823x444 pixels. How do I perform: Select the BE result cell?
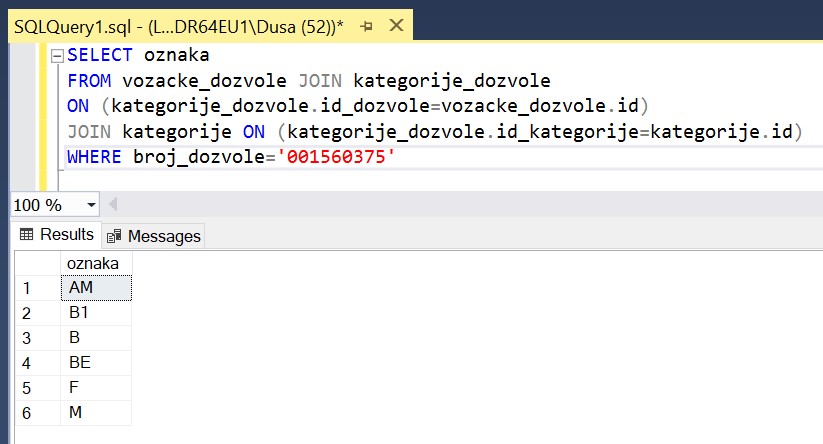pos(96,363)
